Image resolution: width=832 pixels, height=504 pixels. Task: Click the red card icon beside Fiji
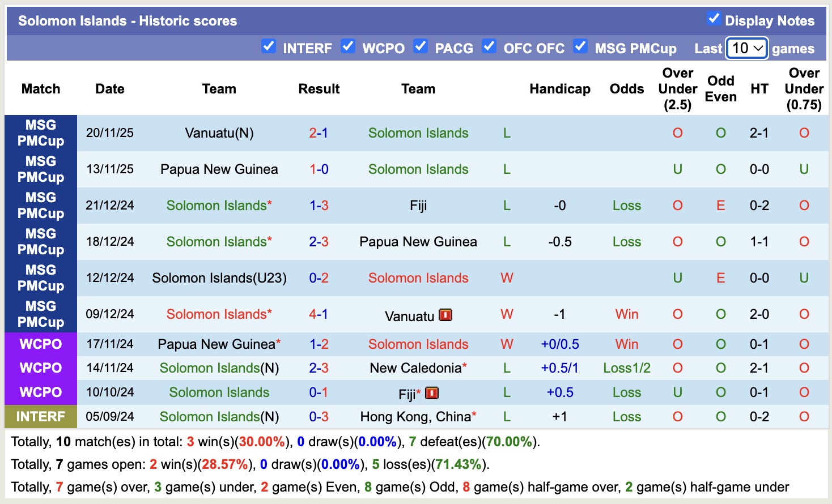(432, 393)
